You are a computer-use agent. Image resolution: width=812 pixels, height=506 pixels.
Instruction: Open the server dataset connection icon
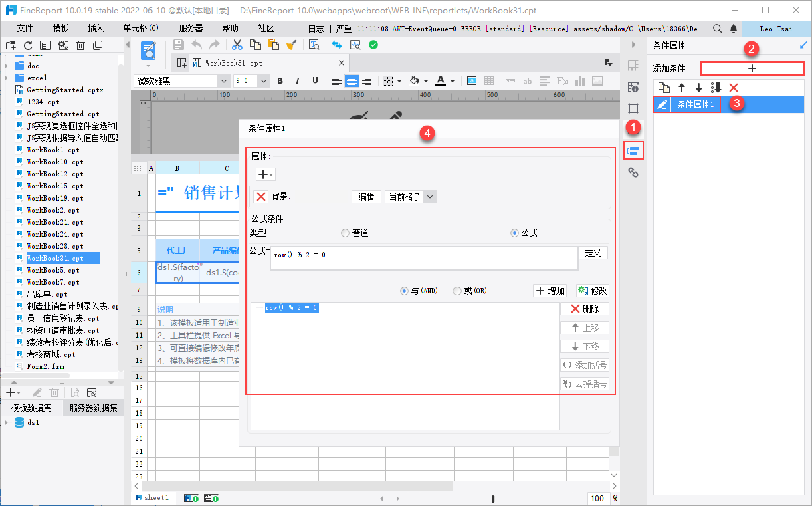(92, 392)
